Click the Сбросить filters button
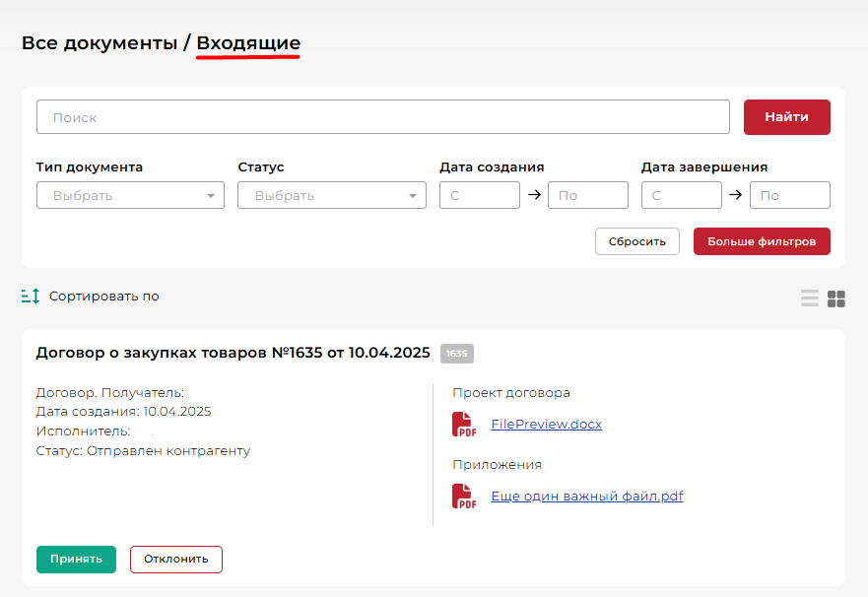The height and width of the screenshot is (597, 868). [x=636, y=241]
